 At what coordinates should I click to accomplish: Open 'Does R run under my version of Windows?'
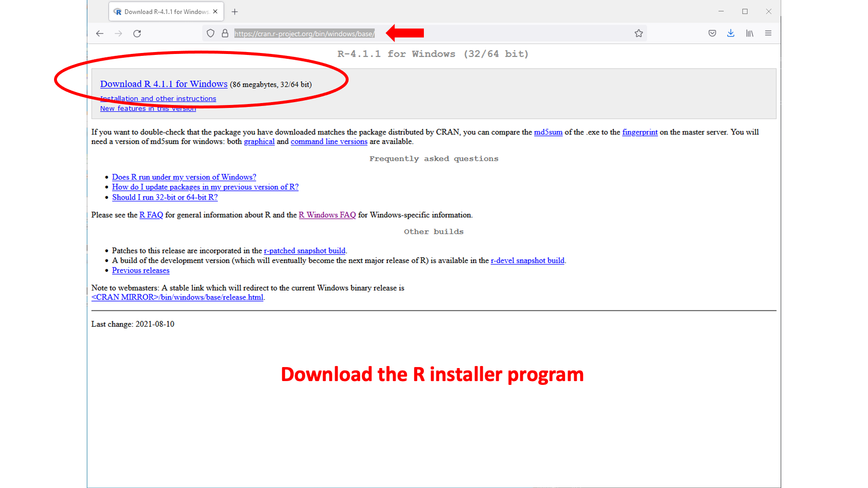point(184,177)
